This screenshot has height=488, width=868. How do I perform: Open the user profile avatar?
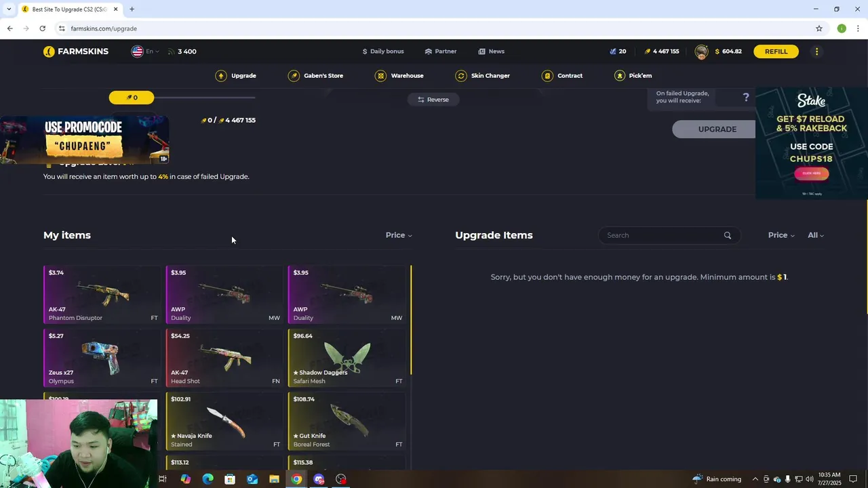pyautogui.click(x=701, y=52)
